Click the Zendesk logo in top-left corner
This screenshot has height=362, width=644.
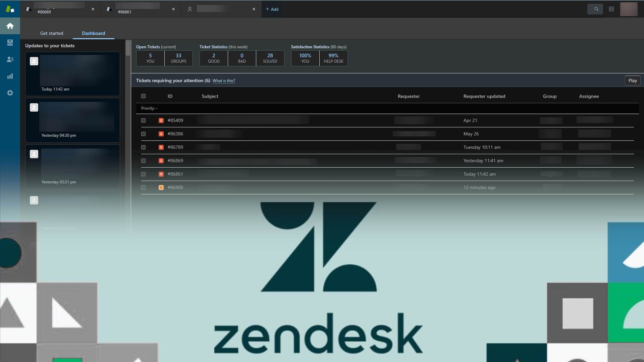(10, 9)
